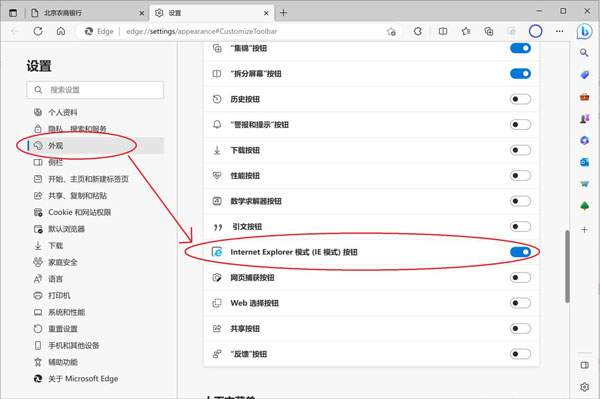
Task: Refresh the page using the reload icon
Action: tap(38, 31)
